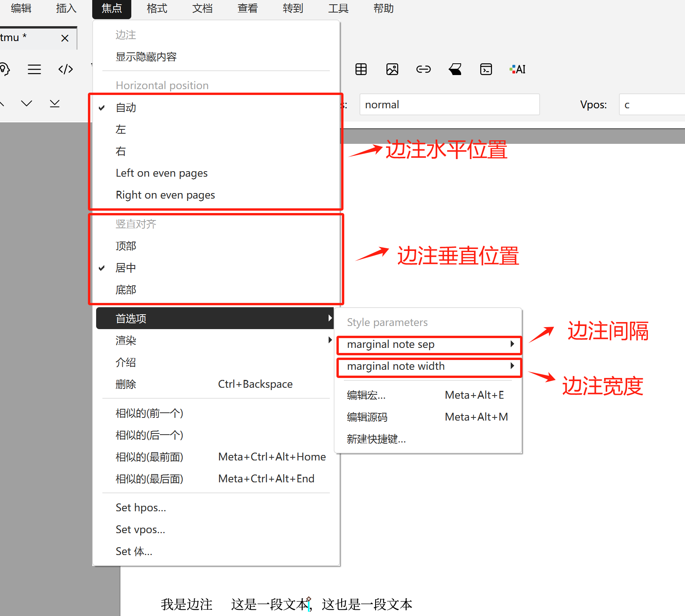Open the AI assistant tool
The height and width of the screenshot is (616, 685).
tap(518, 70)
